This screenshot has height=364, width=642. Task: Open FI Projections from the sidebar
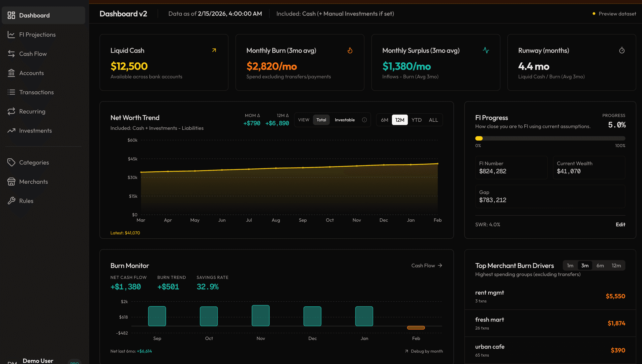[x=37, y=35]
